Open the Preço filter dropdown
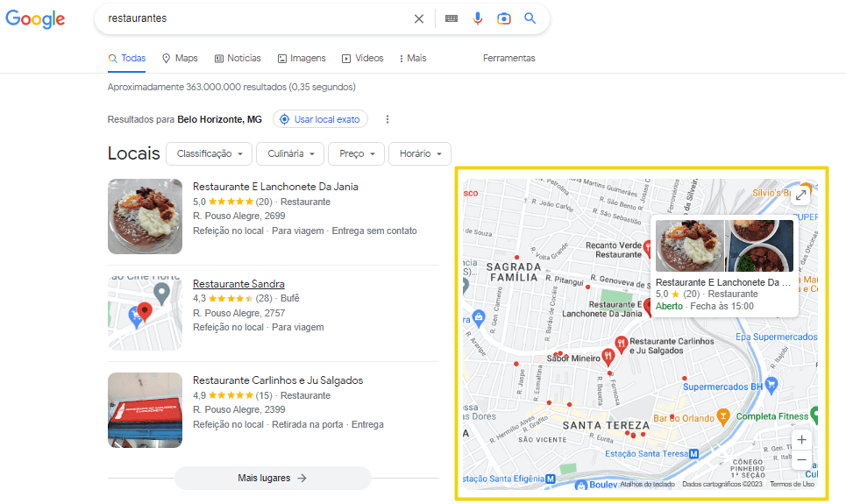This screenshot has height=504, width=846. [356, 153]
